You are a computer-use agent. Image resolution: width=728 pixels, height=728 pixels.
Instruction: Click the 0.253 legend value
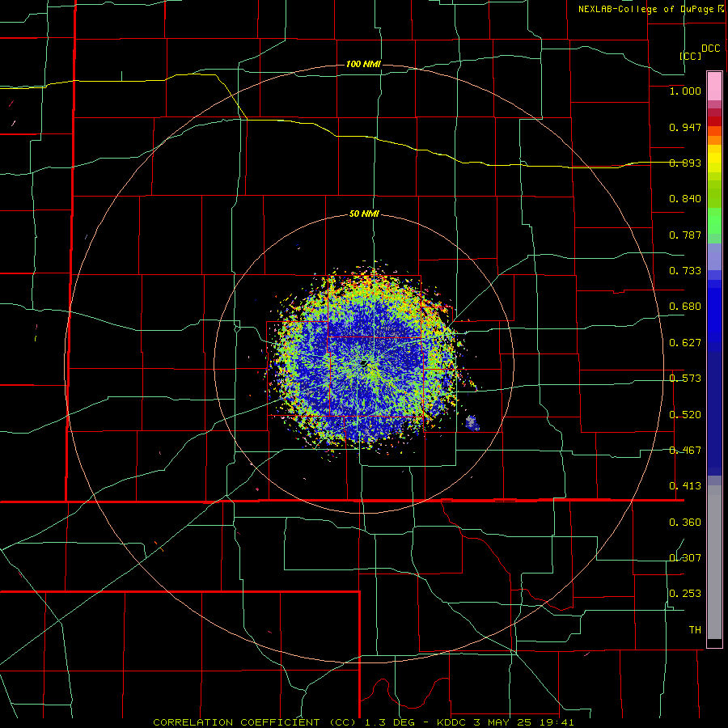(685, 594)
